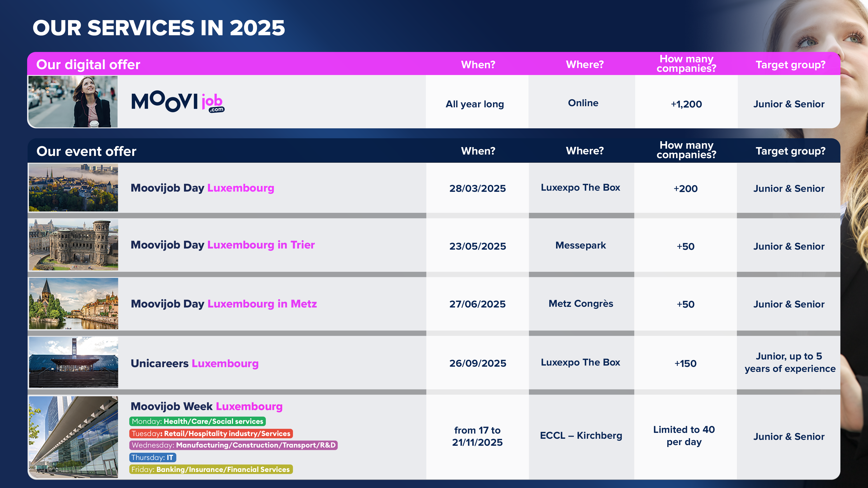Screen dimensions: 868x488
Task: Click the Unicareers Luxembourg event title
Action: tap(194, 363)
